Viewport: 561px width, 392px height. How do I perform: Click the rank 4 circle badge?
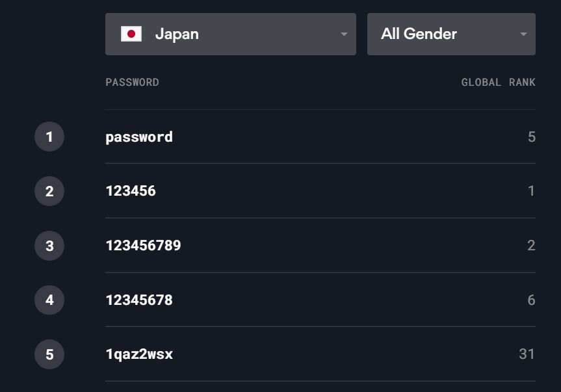49,300
